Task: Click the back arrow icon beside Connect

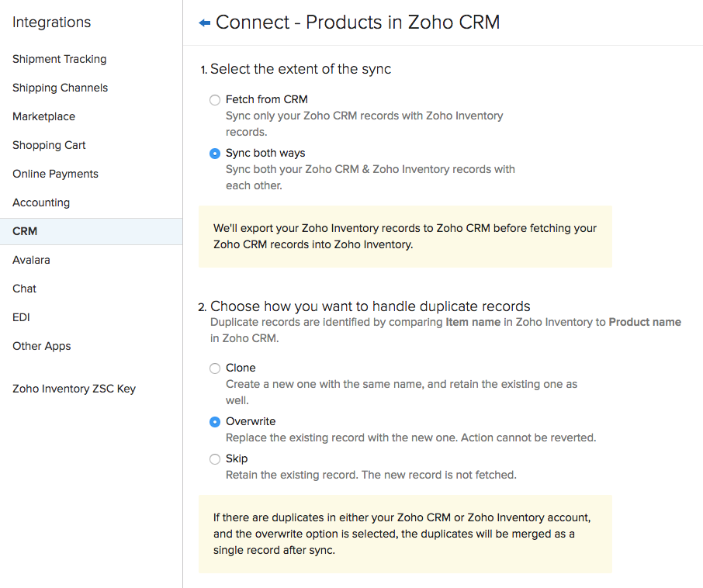Action: 205,23
